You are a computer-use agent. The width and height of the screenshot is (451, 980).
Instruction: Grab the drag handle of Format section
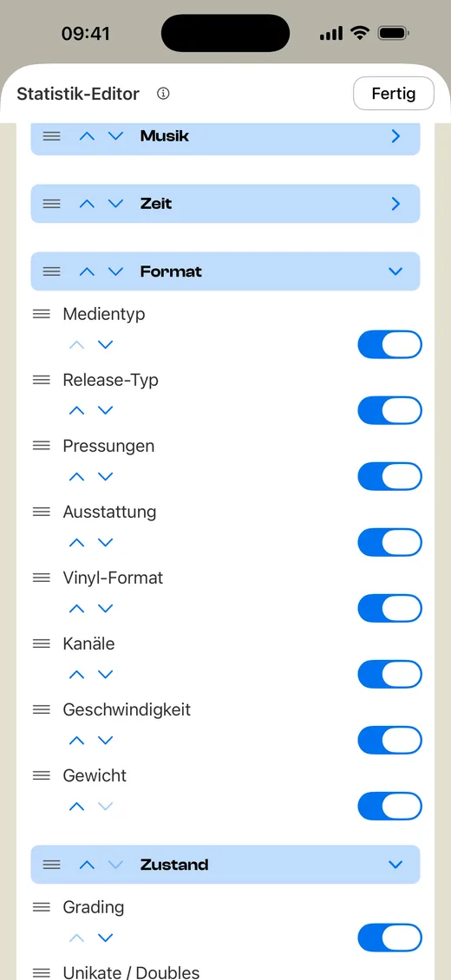[52, 271]
